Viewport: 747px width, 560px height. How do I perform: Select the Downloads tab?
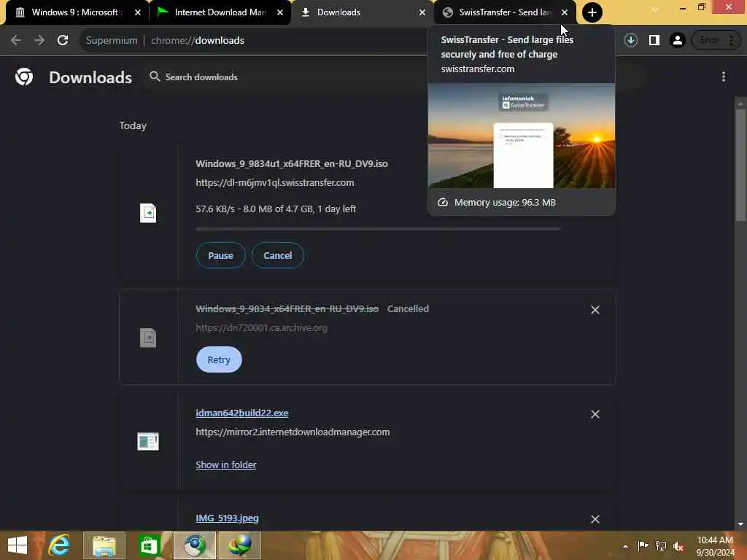coord(362,12)
